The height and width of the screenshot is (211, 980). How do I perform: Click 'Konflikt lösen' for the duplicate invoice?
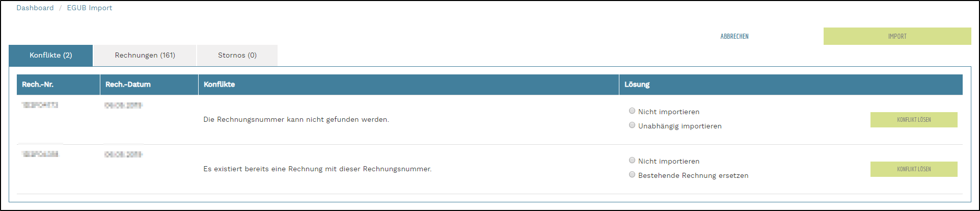[914, 169]
